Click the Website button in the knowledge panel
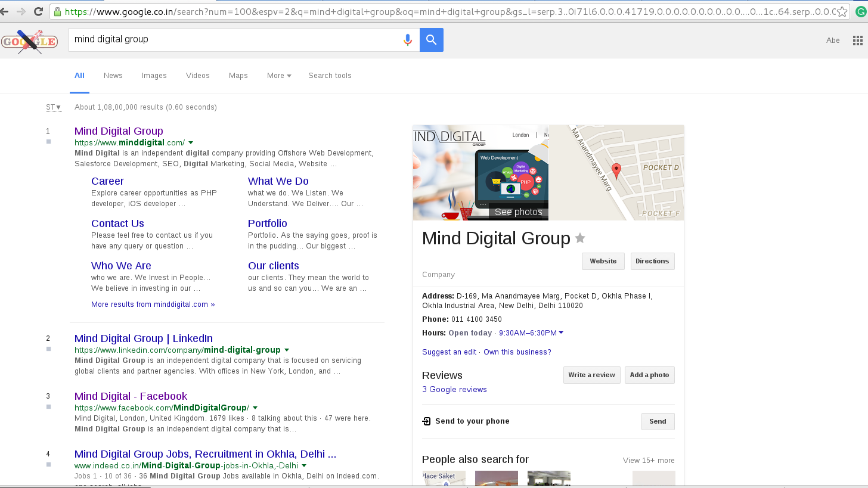This screenshot has width=868, height=488. [x=603, y=261]
